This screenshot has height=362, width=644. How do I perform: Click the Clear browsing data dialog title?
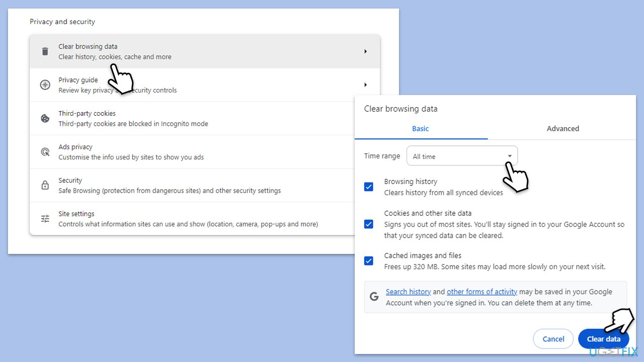click(x=401, y=109)
